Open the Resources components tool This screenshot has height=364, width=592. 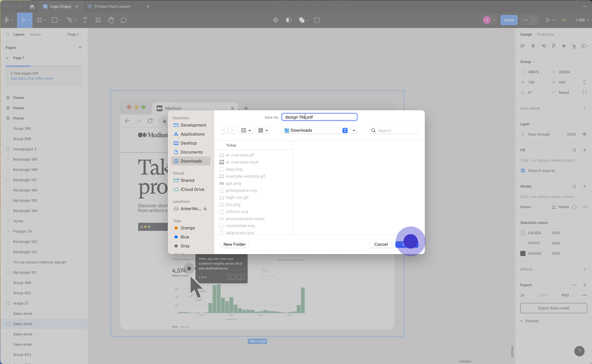[98, 20]
